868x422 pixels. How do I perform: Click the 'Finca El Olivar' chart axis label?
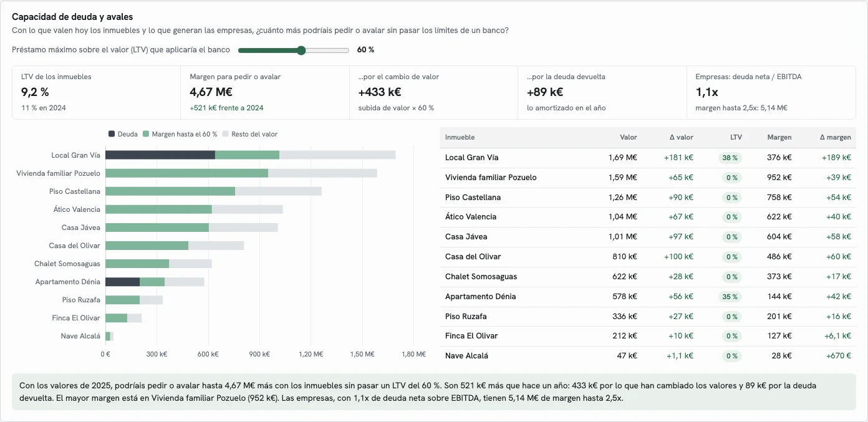(x=76, y=318)
